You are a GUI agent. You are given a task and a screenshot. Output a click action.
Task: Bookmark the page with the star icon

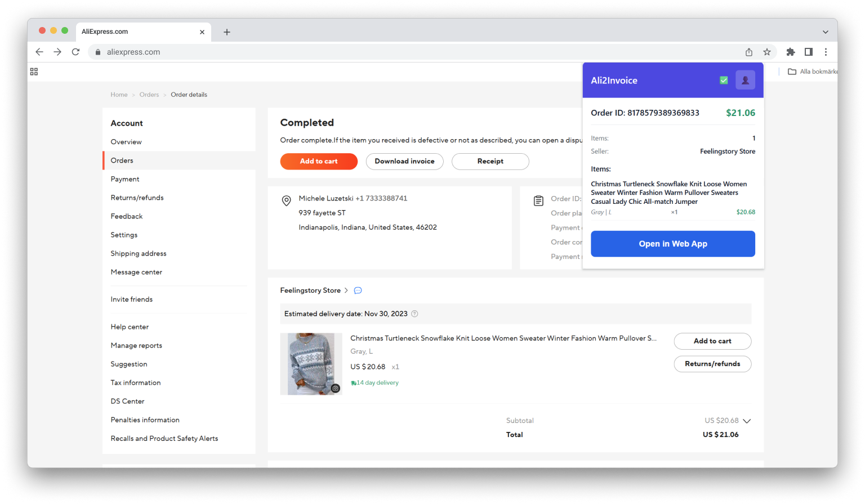click(x=767, y=52)
